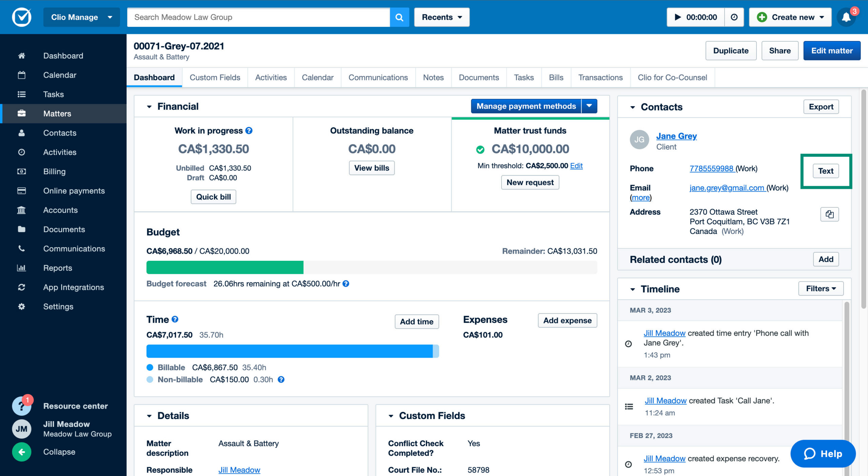Click the Add expense button

tap(567, 320)
